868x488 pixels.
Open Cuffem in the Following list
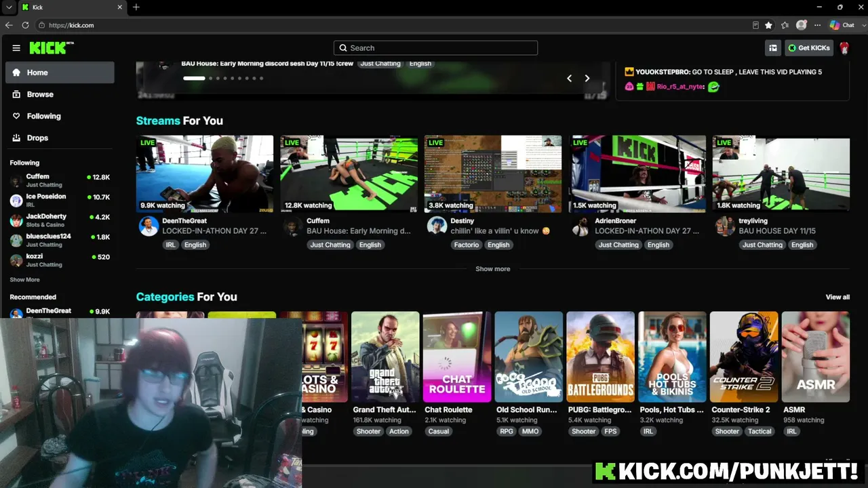tap(60, 180)
